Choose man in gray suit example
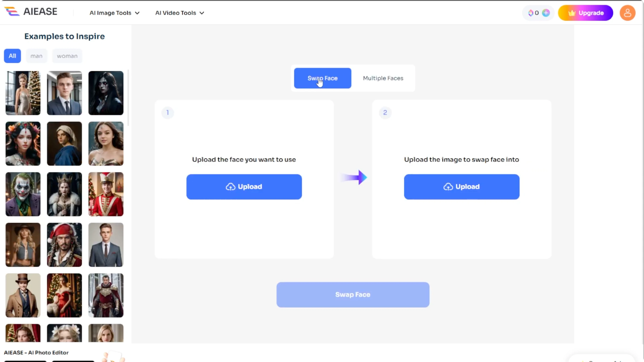 [106, 245]
